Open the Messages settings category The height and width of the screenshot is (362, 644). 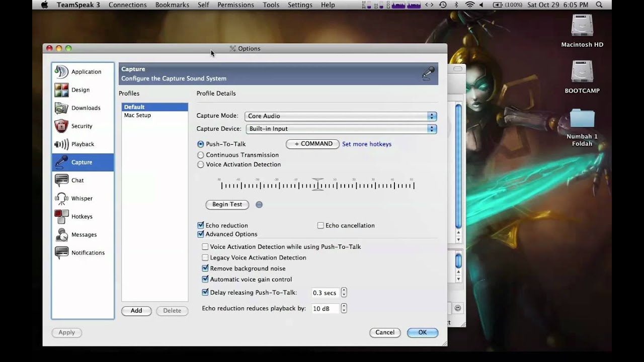83,235
